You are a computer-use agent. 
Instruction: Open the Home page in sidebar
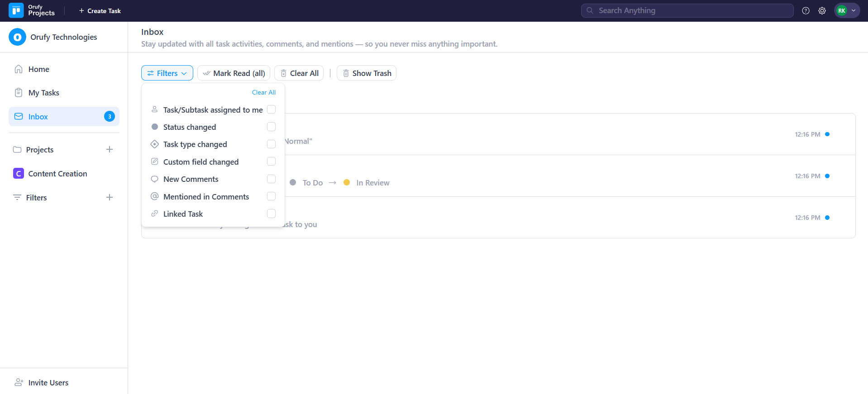point(38,69)
